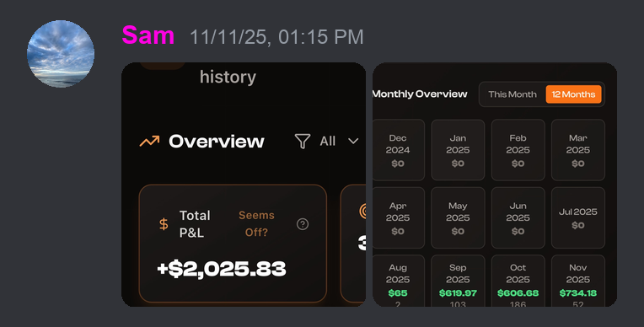Click the +$2,025.83 total value
The image size is (644, 327).
click(222, 269)
